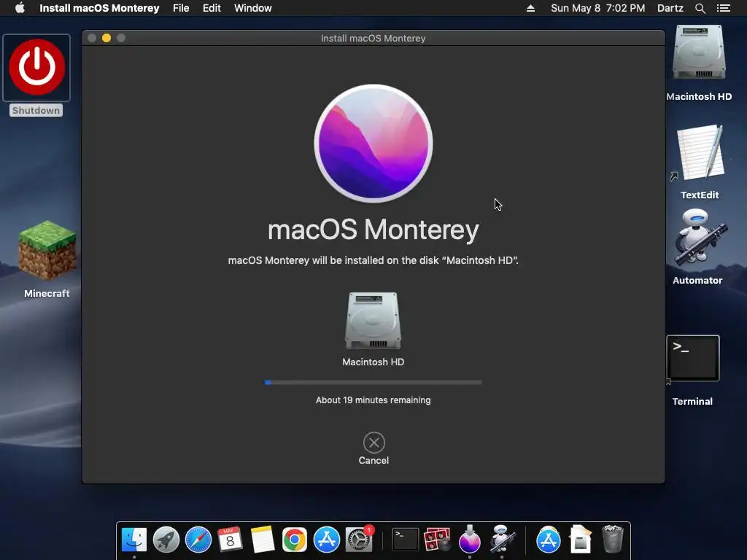Screen dimensions: 747x560
Task: Open the Applications folder near Trash in Dock
Action: 549,540
